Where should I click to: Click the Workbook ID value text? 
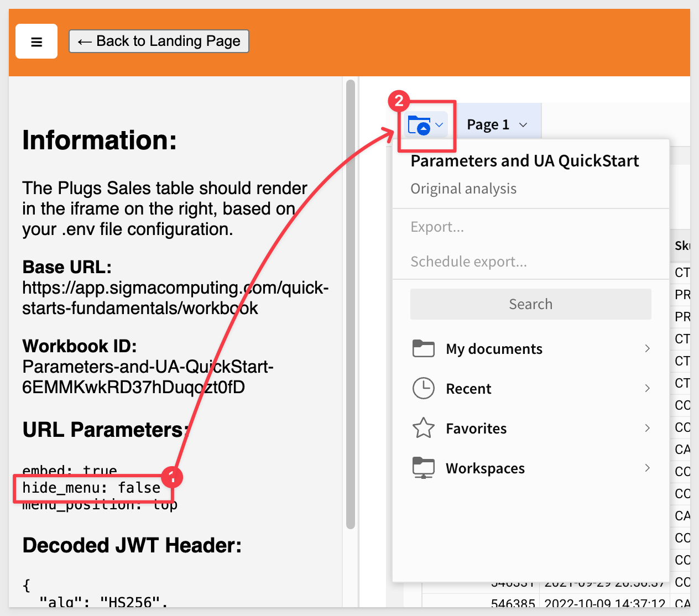(x=148, y=377)
